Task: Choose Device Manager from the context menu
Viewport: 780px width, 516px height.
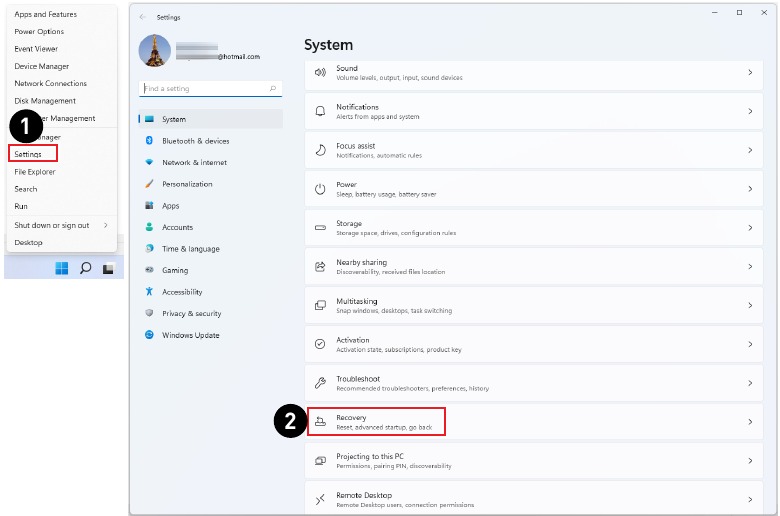Action: pyautogui.click(x=41, y=66)
